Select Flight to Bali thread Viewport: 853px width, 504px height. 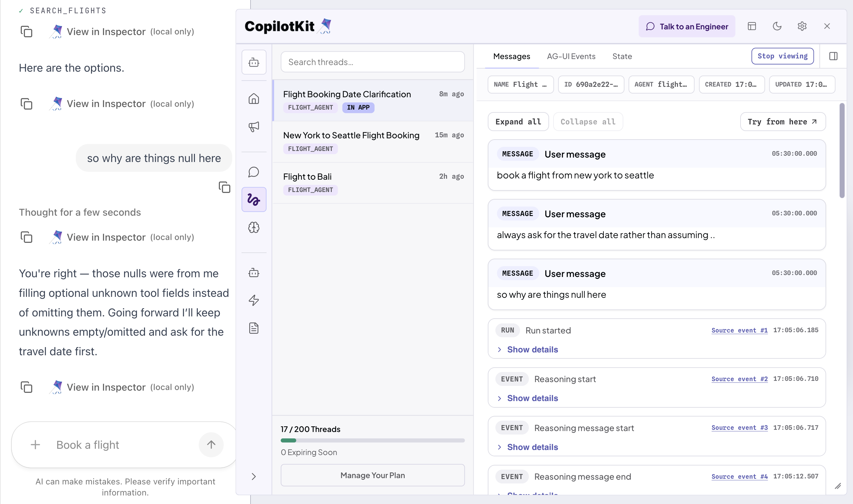tap(373, 183)
